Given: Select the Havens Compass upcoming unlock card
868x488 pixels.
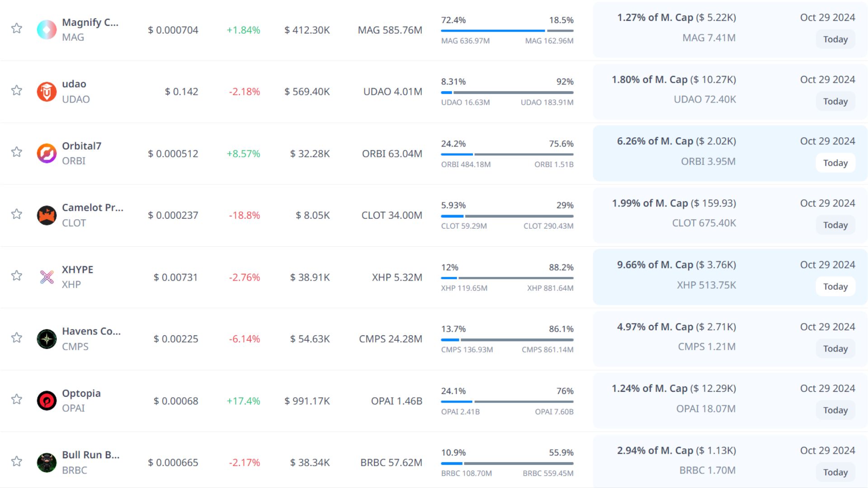Looking at the screenshot, I should coord(730,339).
